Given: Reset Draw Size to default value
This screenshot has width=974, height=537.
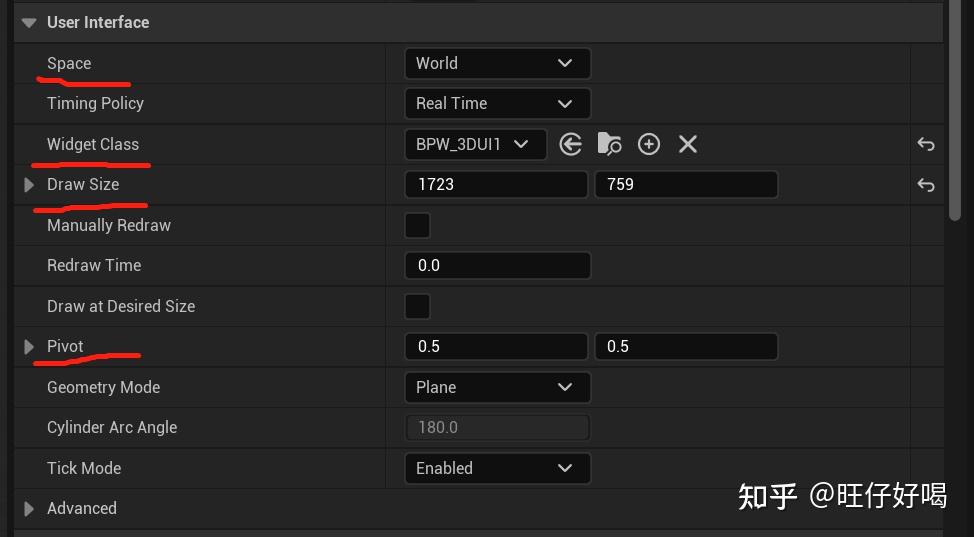Looking at the screenshot, I should click(x=926, y=185).
